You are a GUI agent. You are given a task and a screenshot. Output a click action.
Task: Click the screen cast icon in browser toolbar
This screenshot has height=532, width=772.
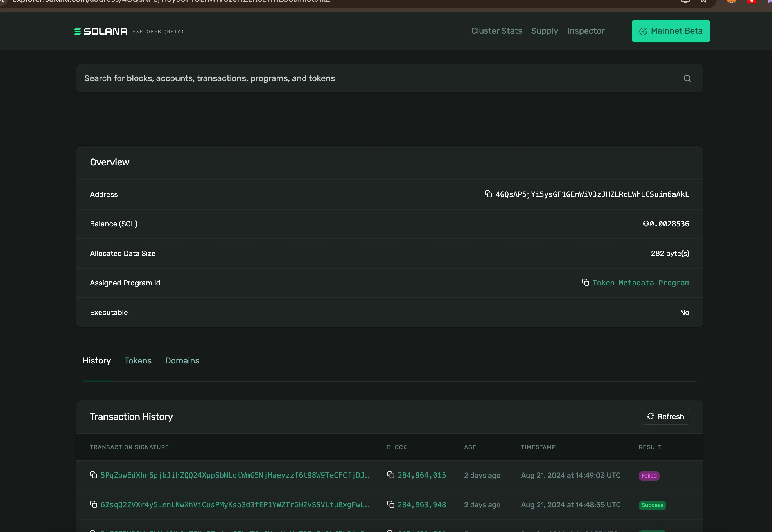coord(685,1)
